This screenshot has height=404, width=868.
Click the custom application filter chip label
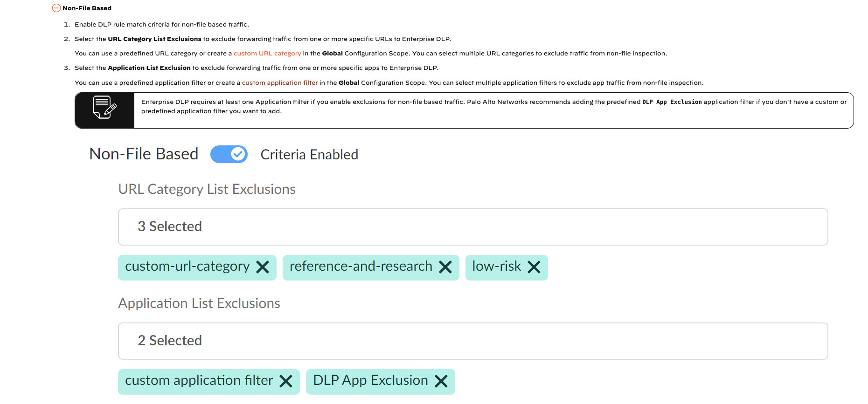tap(199, 380)
